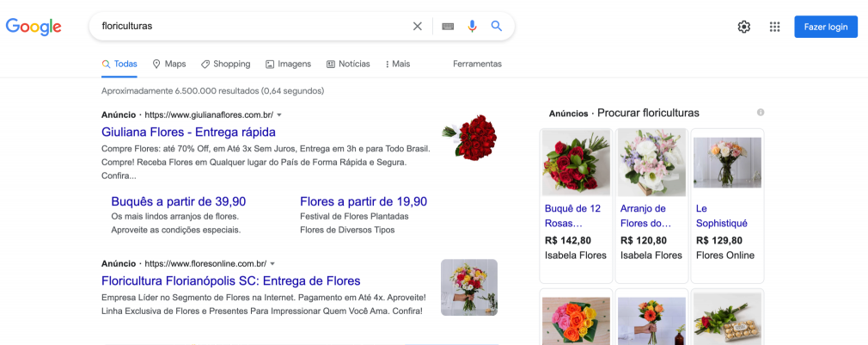Screen dimensions: 868x345
Task: Click the https://www.floresonline.com.br/ URL text
Action: [x=205, y=263]
